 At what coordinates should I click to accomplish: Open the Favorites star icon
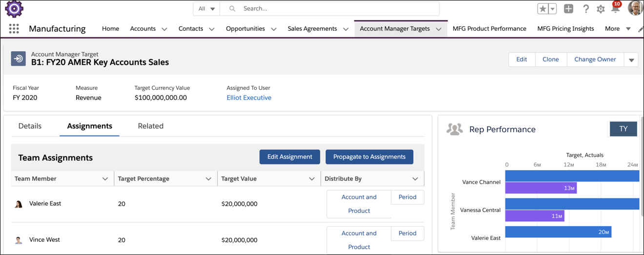point(543,9)
